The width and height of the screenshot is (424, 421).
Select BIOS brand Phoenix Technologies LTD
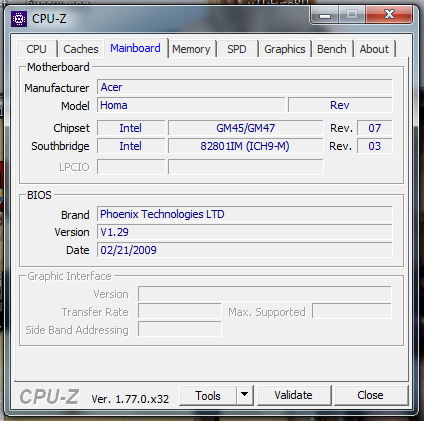[x=245, y=214]
